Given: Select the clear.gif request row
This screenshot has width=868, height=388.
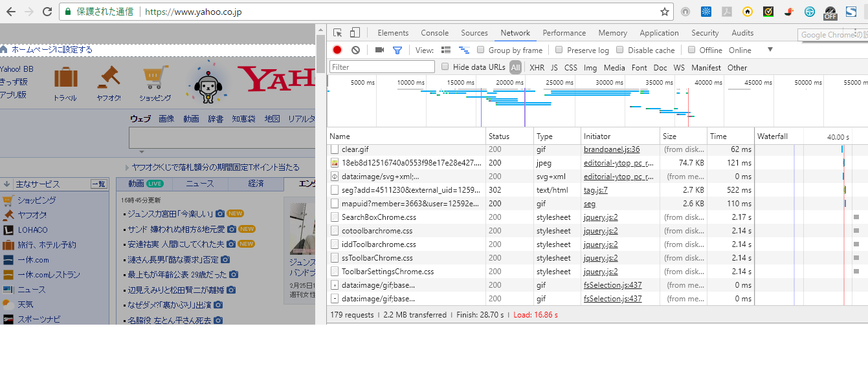Looking at the screenshot, I should pyautogui.click(x=540, y=149).
